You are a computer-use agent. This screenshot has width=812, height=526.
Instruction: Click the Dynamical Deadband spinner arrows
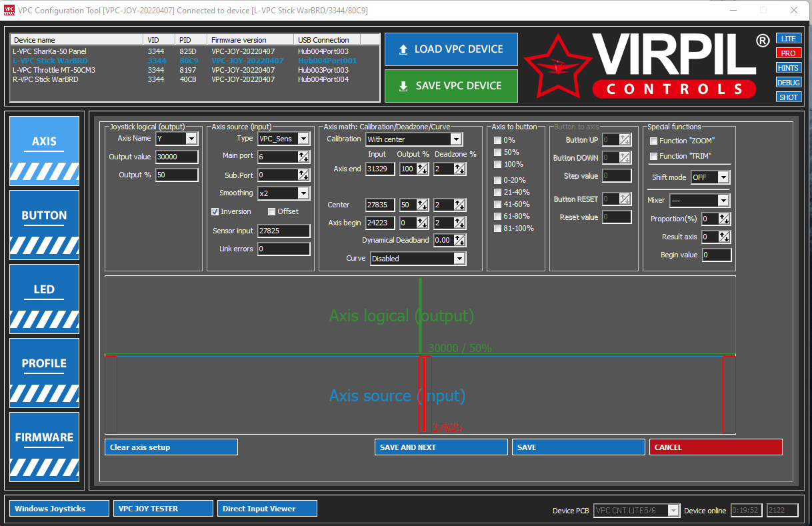point(459,240)
